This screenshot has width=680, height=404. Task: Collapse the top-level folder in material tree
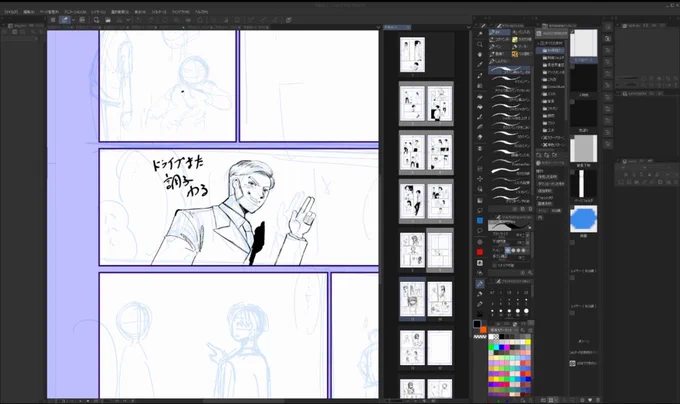(x=539, y=43)
